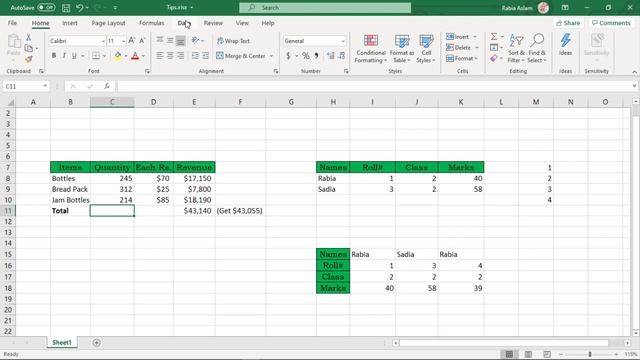Switch to Page Break Preview view
This screenshot has height=360, width=640.
click(x=547, y=354)
